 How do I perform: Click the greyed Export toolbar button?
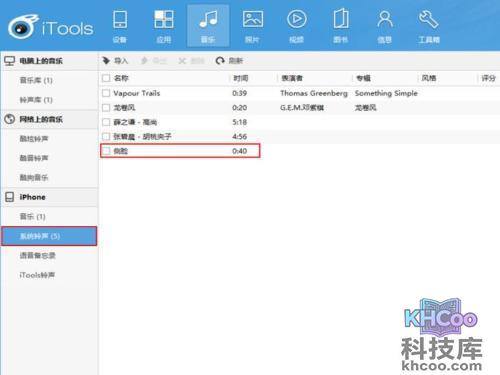tap(153, 61)
